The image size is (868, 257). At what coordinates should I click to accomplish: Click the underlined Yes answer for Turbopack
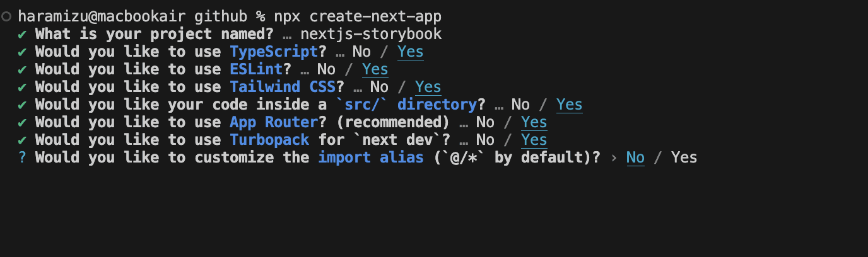534,140
